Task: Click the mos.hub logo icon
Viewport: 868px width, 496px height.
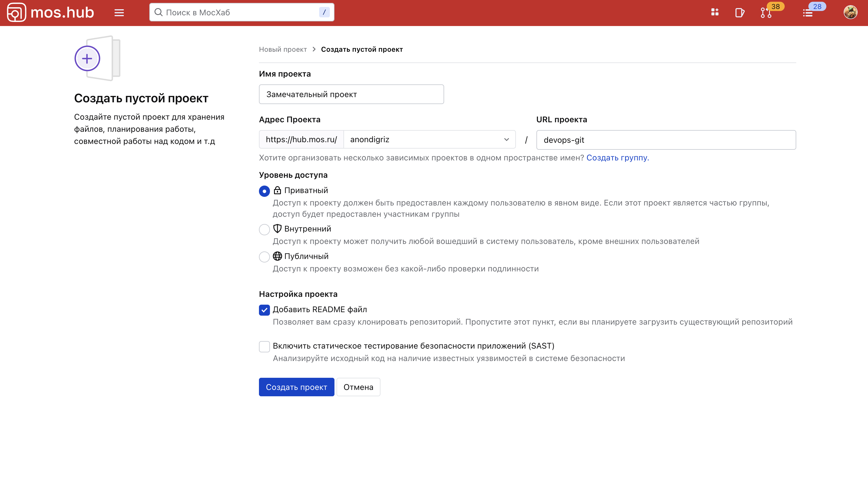Action: (16, 13)
